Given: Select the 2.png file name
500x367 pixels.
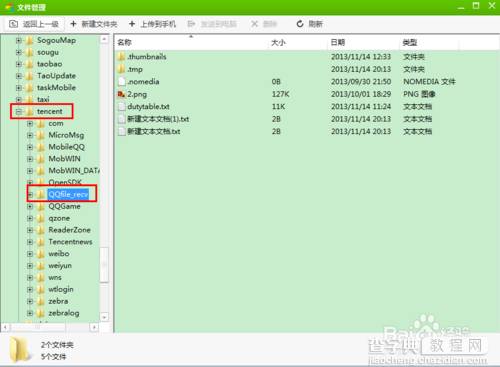Looking at the screenshot, I should [137, 94].
